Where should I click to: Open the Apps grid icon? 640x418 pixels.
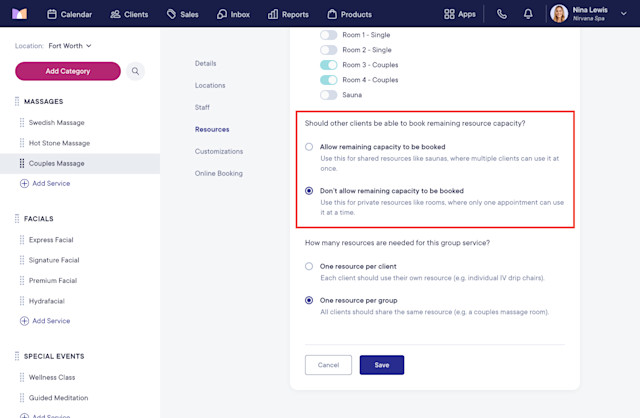(449, 14)
